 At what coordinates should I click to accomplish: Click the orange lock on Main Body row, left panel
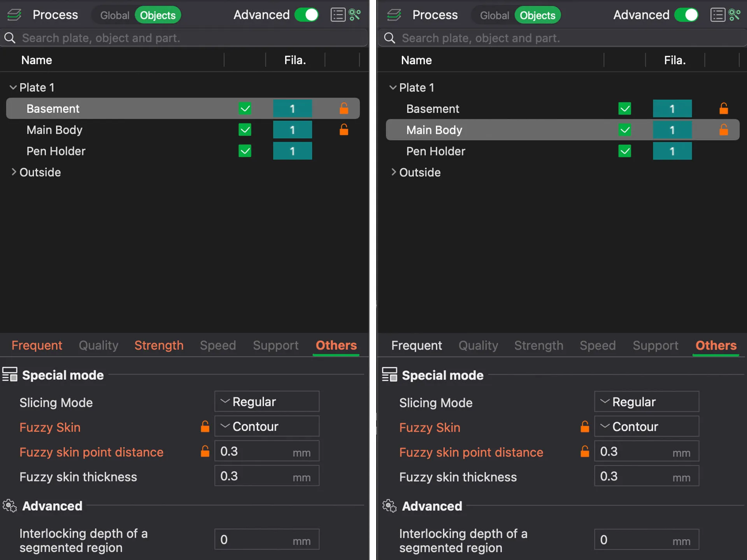tap(344, 129)
